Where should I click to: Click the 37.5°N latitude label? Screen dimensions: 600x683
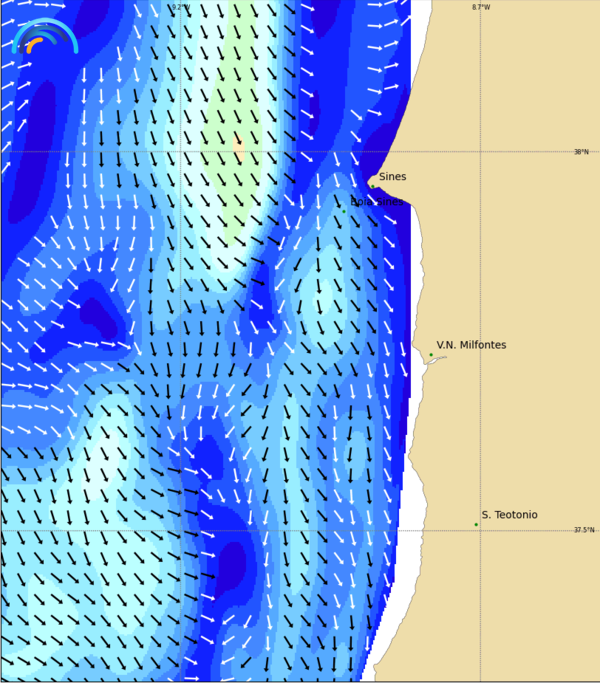[583, 530]
